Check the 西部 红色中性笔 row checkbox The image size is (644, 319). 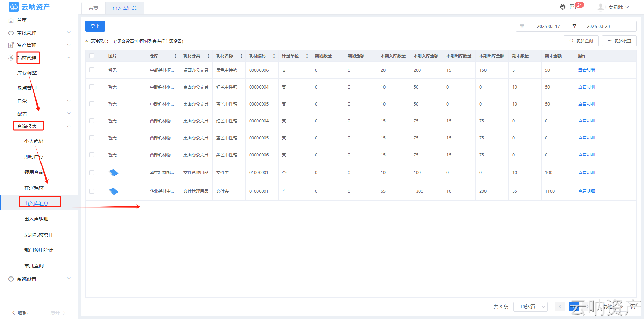click(x=92, y=121)
